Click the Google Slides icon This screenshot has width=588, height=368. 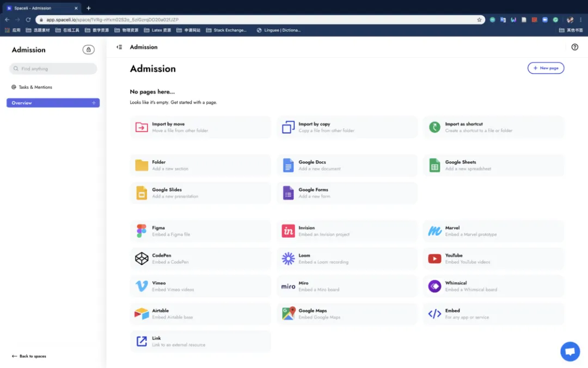coord(142,193)
